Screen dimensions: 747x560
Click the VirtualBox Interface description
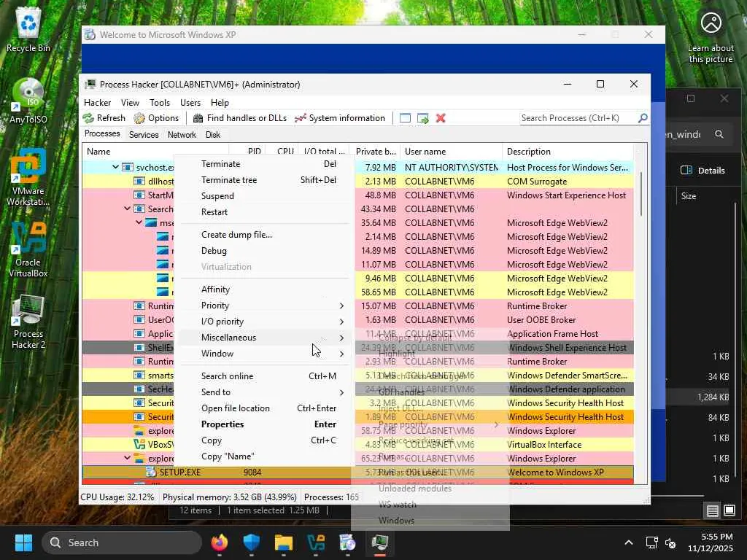pos(544,445)
